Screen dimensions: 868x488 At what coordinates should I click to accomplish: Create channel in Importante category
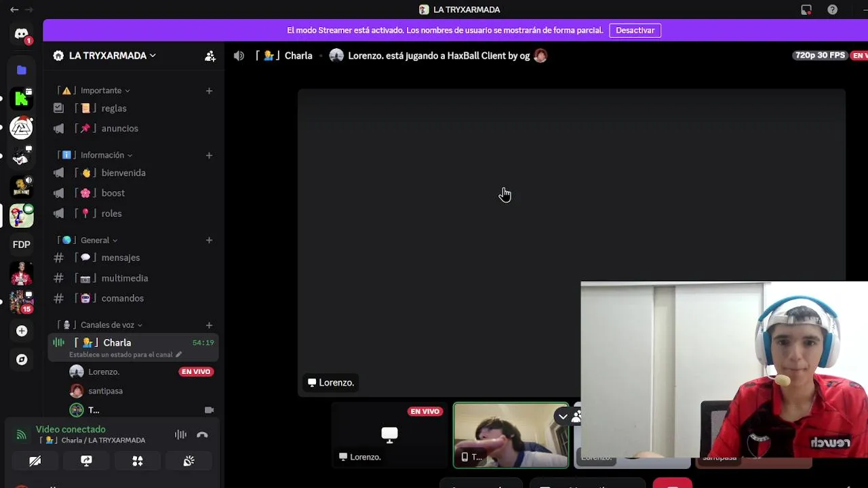pos(209,91)
